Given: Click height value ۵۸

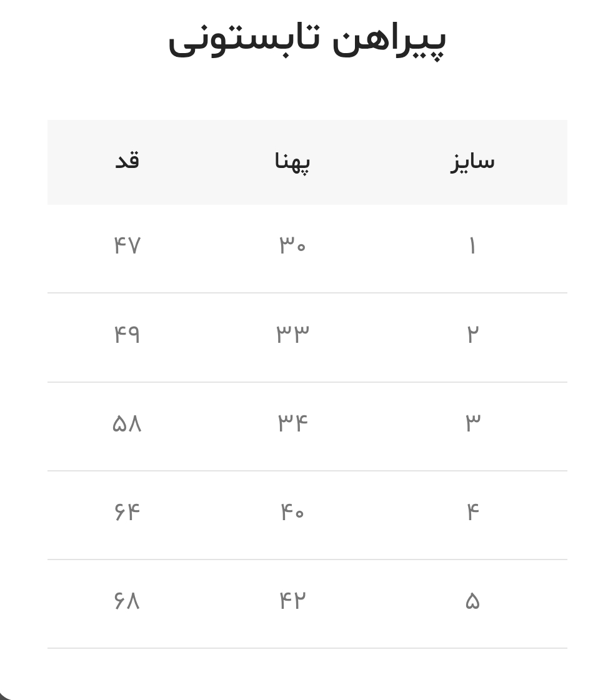Looking at the screenshot, I should [x=127, y=423].
